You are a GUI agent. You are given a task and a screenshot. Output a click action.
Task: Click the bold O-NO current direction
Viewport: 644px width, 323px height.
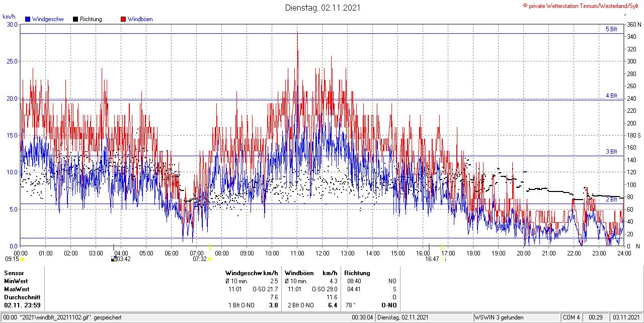(389, 305)
